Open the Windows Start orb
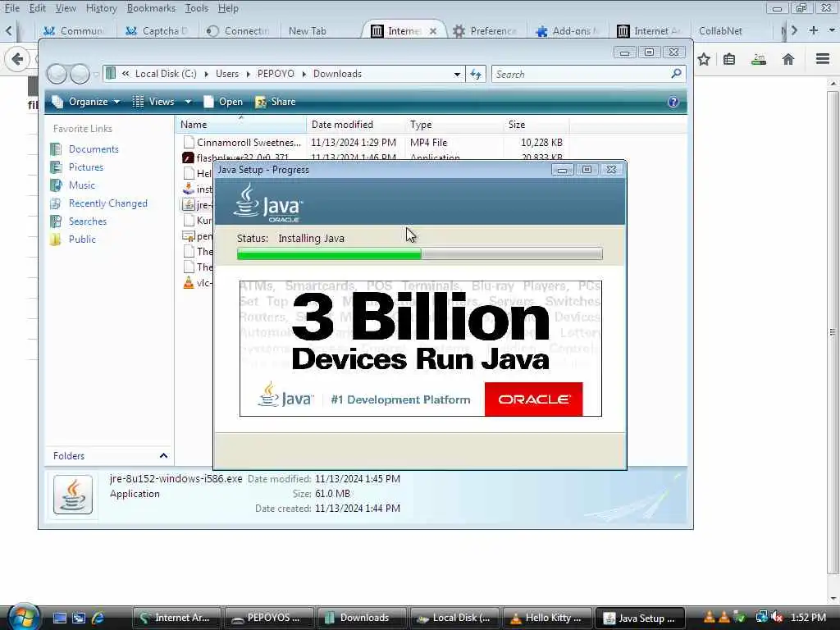 coord(23,617)
